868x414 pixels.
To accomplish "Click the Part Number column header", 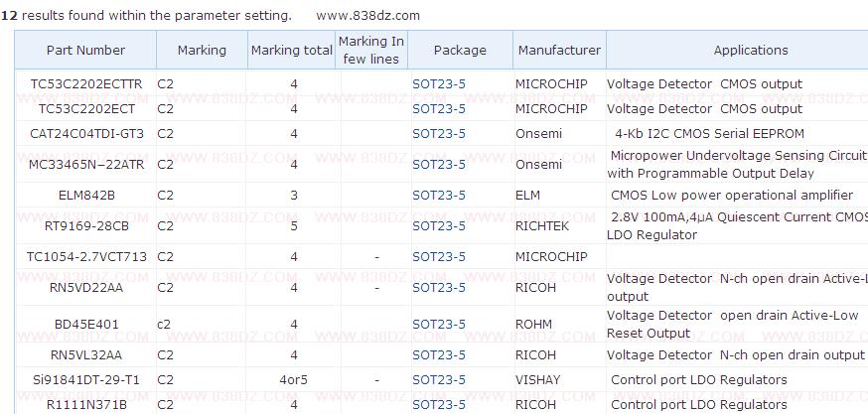I will [85, 50].
